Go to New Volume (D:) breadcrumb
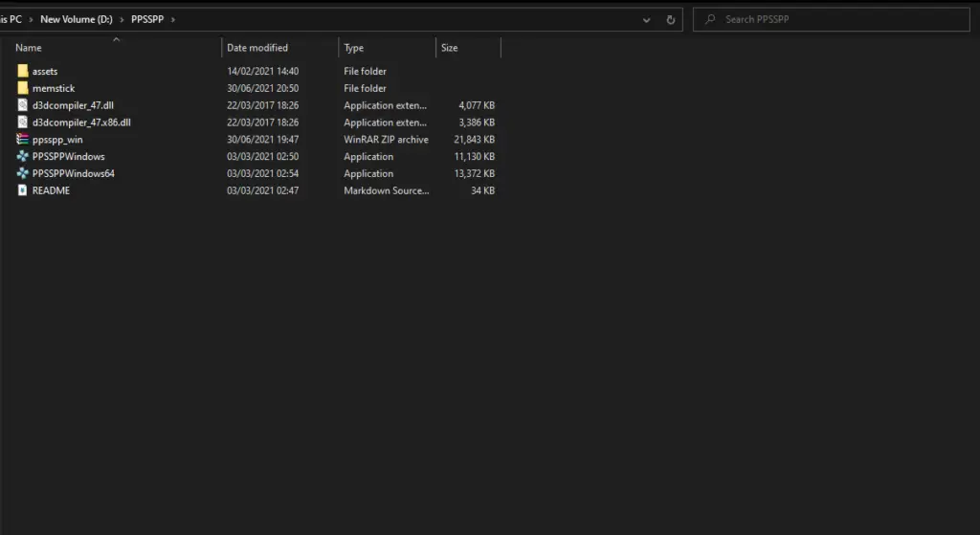This screenshot has height=535, width=980. pyautogui.click(x=77, y=19)
